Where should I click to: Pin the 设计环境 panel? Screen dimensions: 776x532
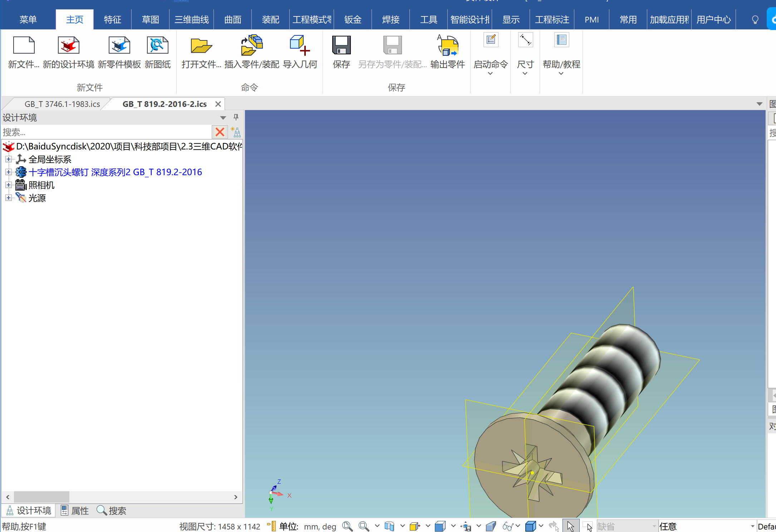[x=236, y=117]
